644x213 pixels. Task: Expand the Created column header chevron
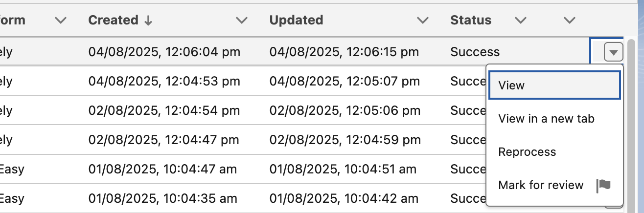(x=241, y=21)
